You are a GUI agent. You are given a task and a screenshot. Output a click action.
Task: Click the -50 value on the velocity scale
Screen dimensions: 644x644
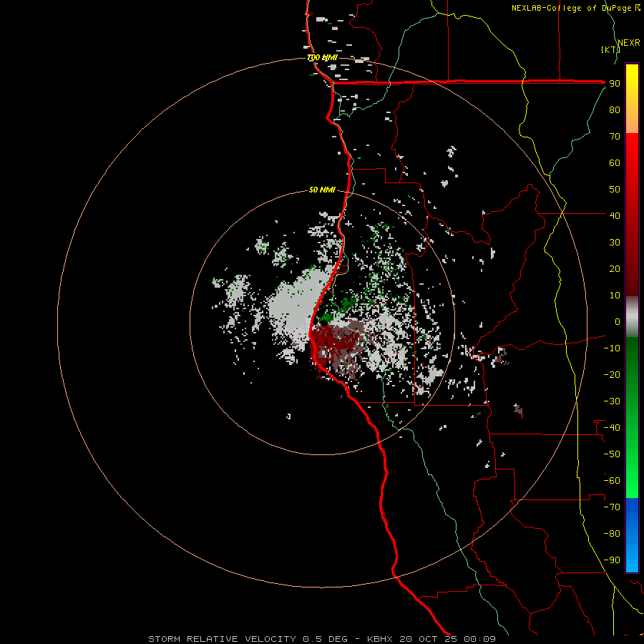click(612, 454)
